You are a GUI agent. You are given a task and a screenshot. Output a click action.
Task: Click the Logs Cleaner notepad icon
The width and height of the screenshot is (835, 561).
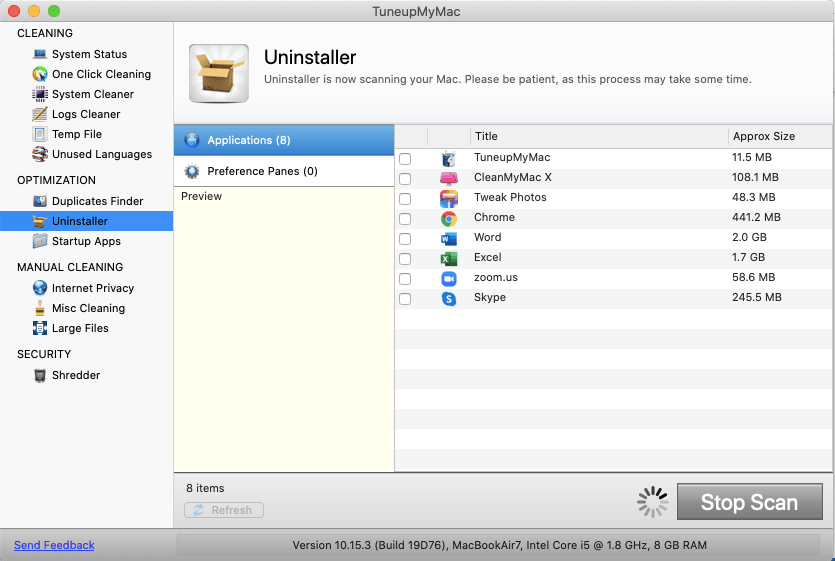tap(40, 114)
